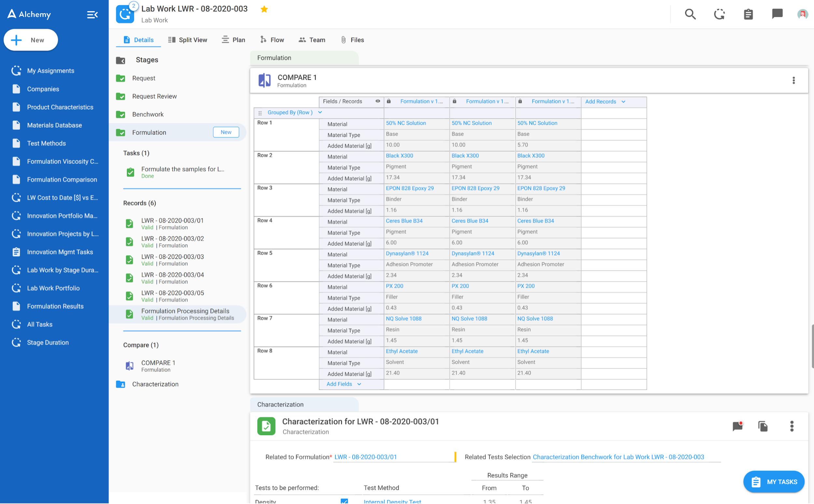Open the LWR - 08-2020-003/01 formulation link
Viewport: 814px width, 504px height.
click(x=365, y=457)
